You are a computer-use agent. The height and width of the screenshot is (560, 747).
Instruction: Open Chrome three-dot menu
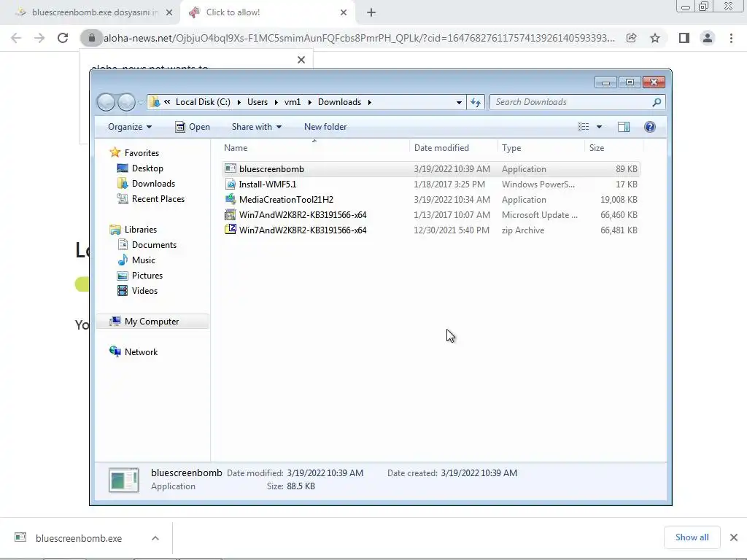point(731,38)
